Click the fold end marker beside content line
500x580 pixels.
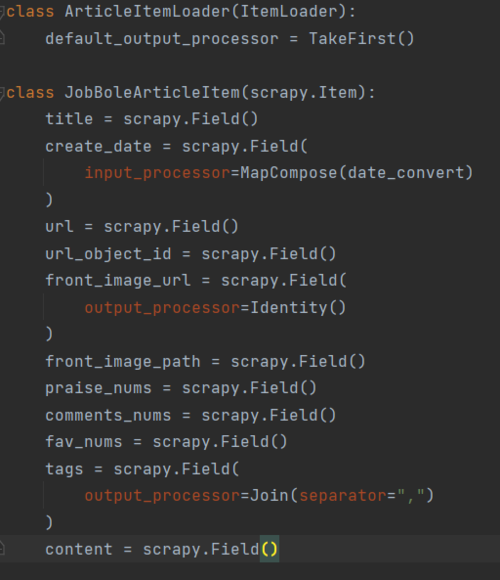pos(2,548)
